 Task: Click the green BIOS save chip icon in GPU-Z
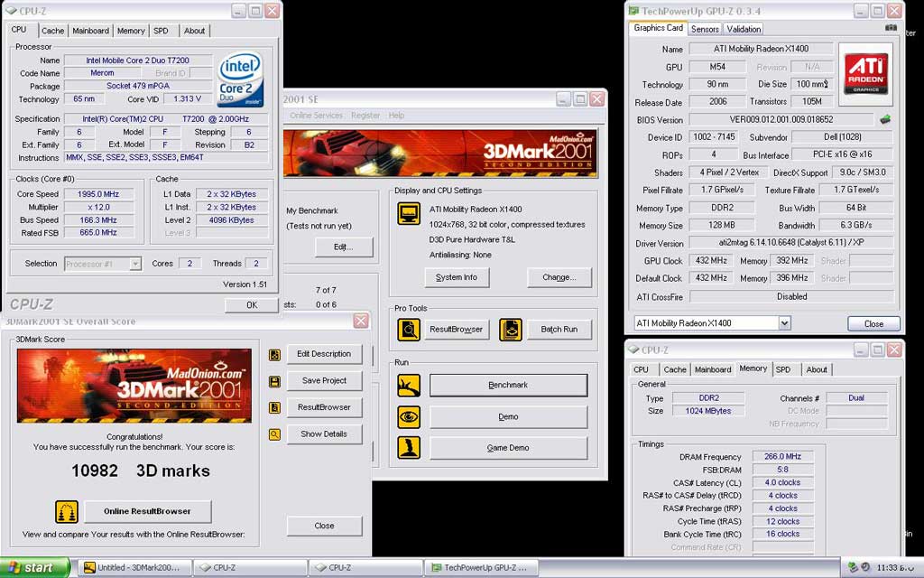(x=884, y=119)
